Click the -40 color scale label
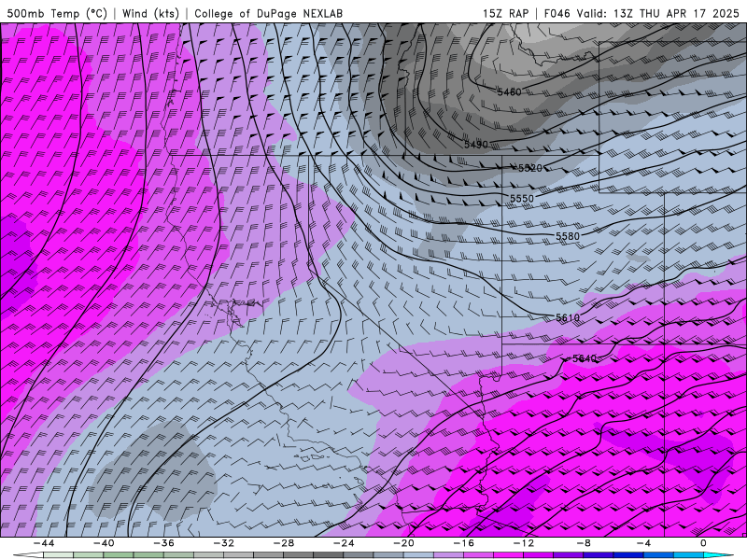The image size is (747, 560). [x=104, y=543]
